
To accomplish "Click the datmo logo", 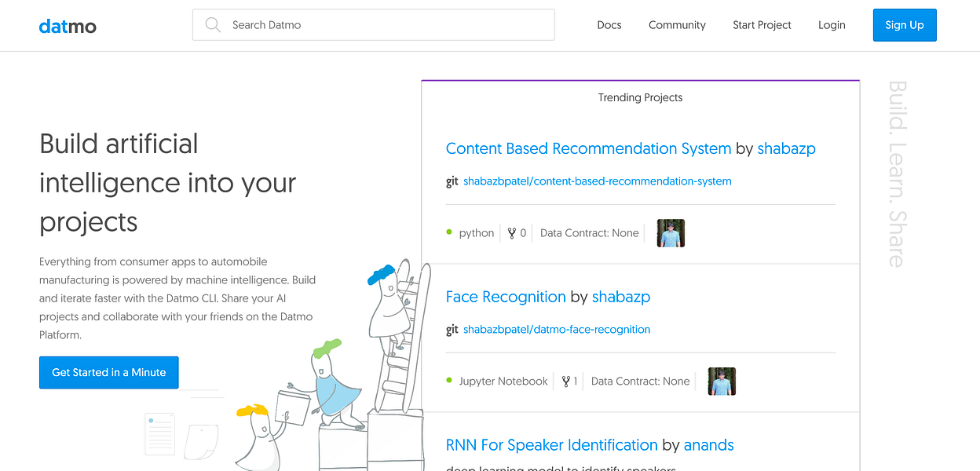I will (x=68, y=26).
